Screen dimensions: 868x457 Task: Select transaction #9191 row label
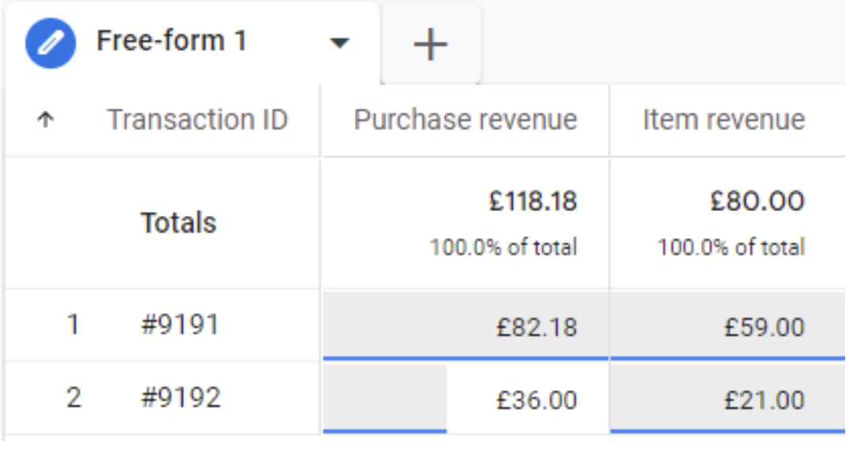pyautogui.click(x=180, y=325)
